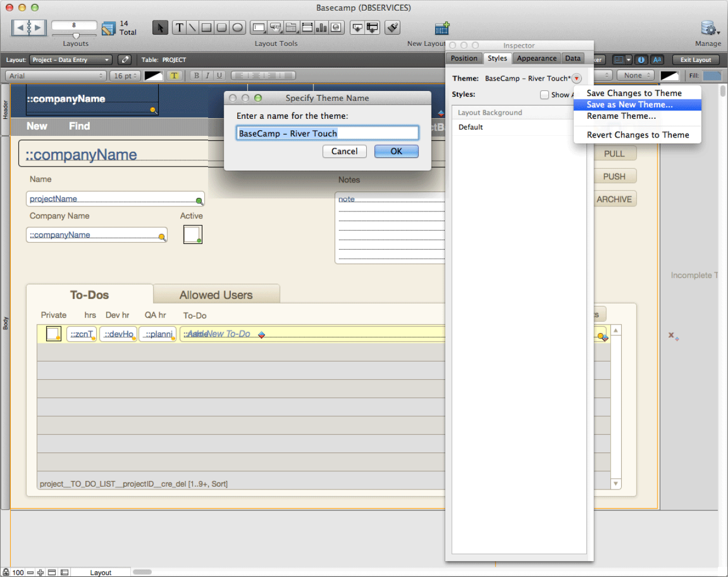Click the lock icon in status bar
Screen dimensions: 728x577
6,572
